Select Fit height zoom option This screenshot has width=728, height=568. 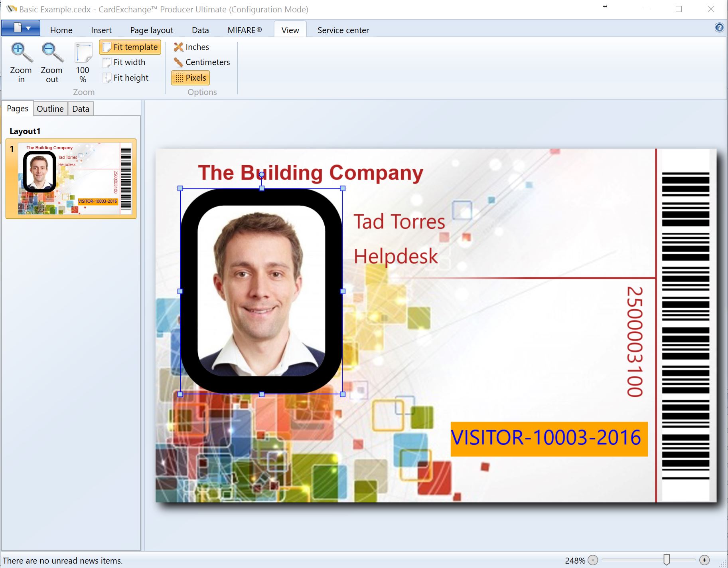[x=126, y=78]
